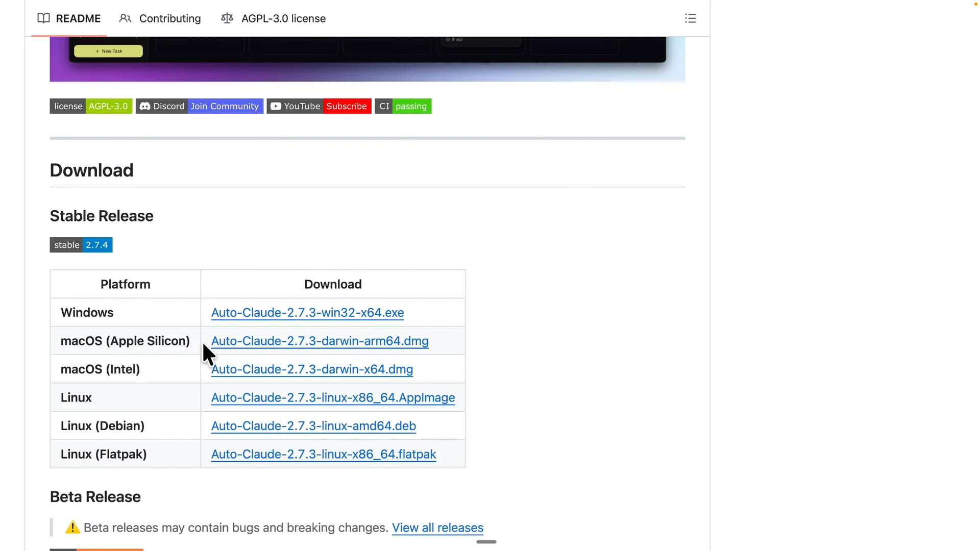The height and width of the screenshot is (551, 980).
Task: Click the Discord Join Community badge
Action: pyautogui.click(x=200, y=106)
